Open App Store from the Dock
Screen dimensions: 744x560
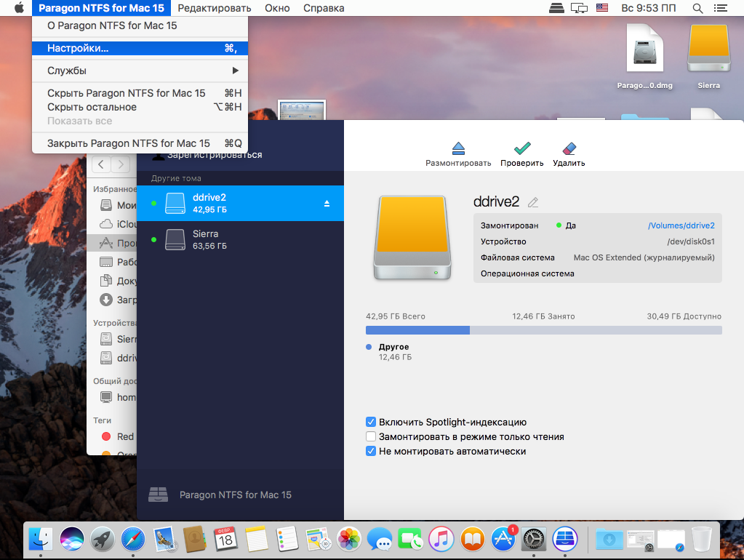click(503, 539)
